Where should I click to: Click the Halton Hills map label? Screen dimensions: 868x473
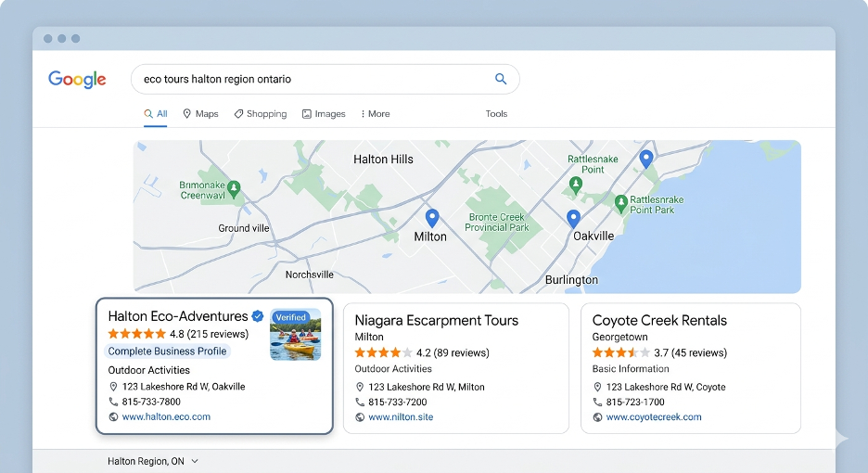click(383, 160)
